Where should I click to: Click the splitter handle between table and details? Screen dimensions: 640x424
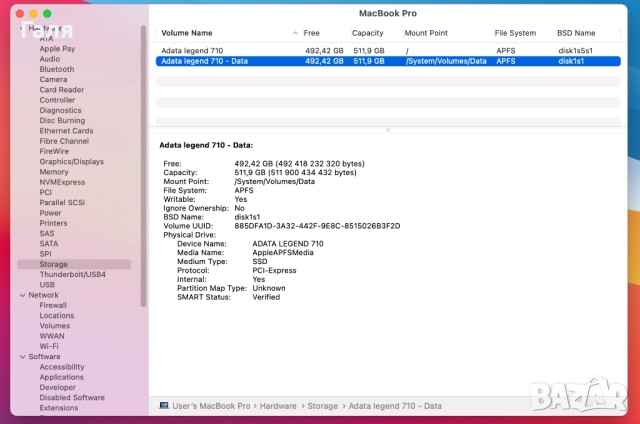pyautogui.click(x=388, y=130)
